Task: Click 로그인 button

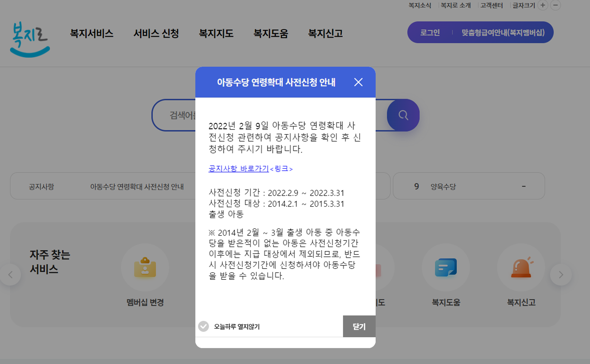Action: coord(430,32)
